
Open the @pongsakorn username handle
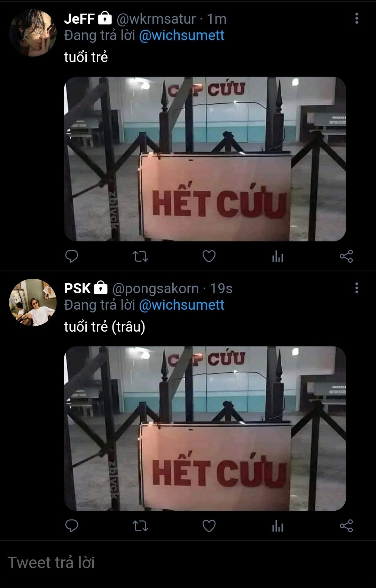[155, 289]
